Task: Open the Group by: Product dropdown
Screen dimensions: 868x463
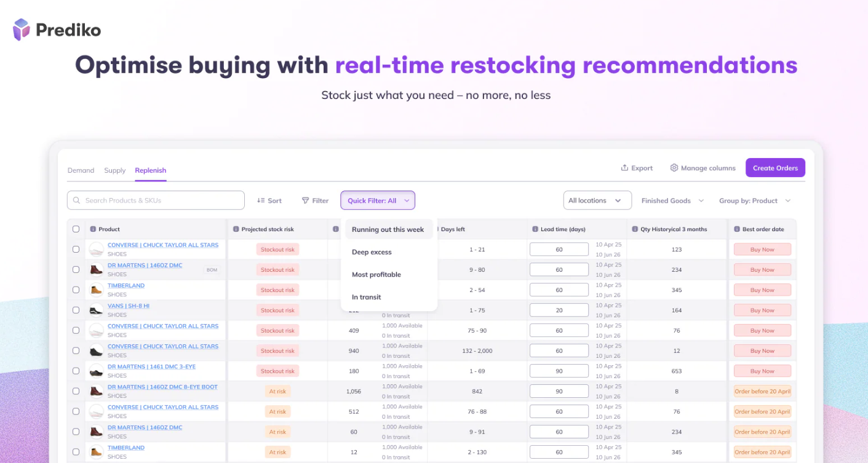Action: [755, 200]
